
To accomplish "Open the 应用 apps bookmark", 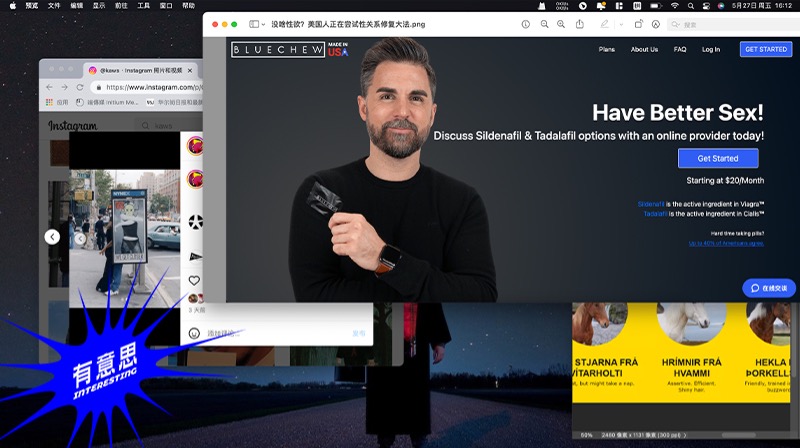I will coord(57,103).
